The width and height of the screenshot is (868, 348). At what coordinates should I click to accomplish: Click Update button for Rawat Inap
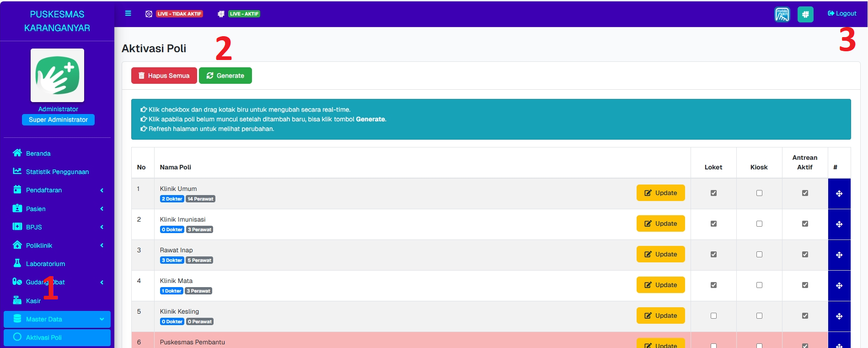click(660, 254)
